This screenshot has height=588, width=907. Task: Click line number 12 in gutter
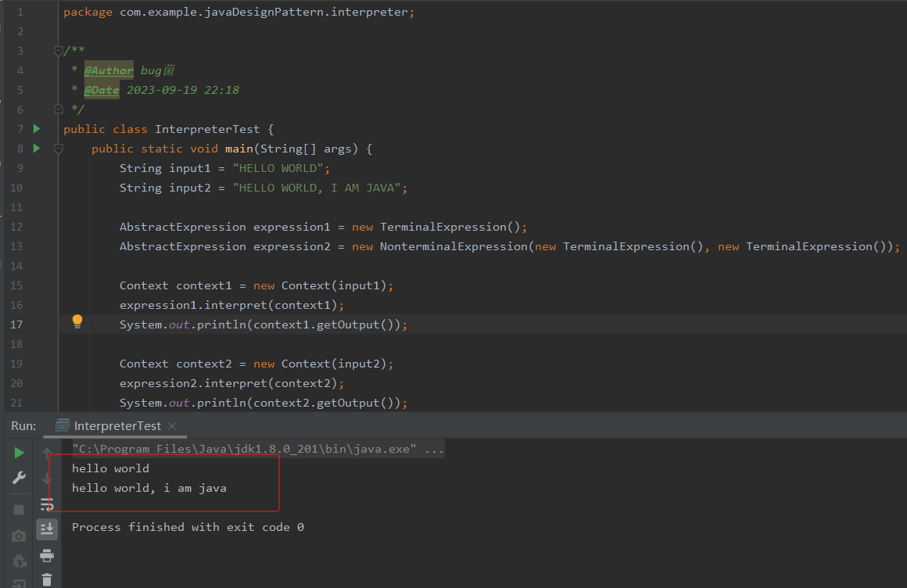point(16,227)
